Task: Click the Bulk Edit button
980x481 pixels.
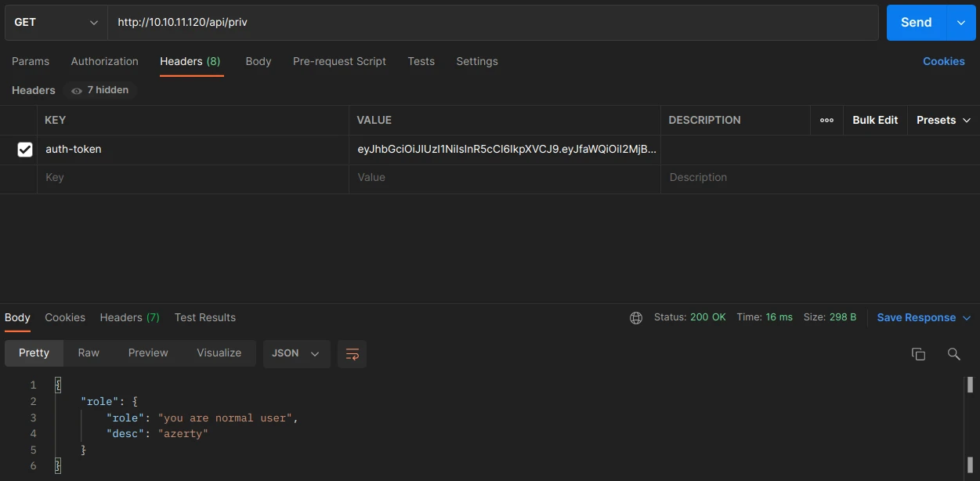Action: pyautogui.click(x=875, y=121)
